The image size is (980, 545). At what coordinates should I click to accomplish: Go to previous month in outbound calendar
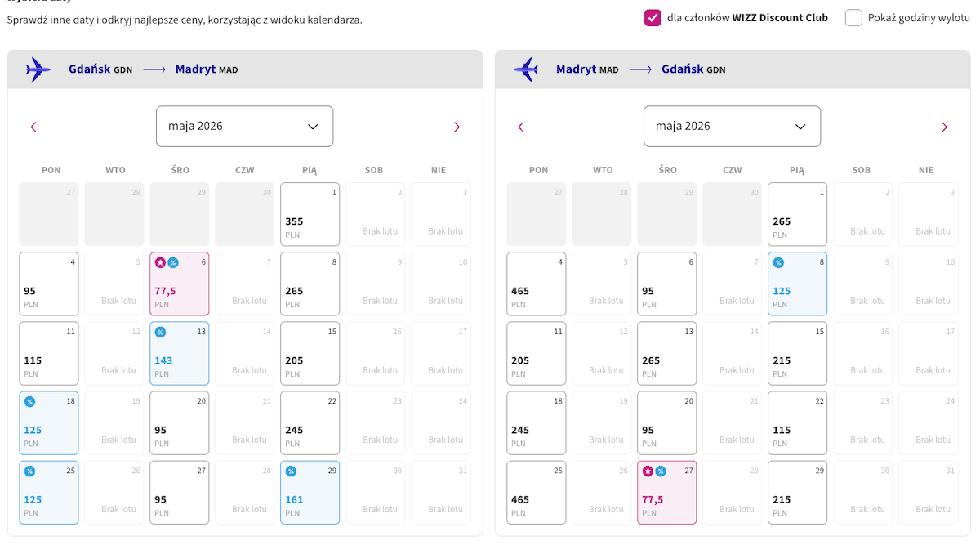coord(33,127)
